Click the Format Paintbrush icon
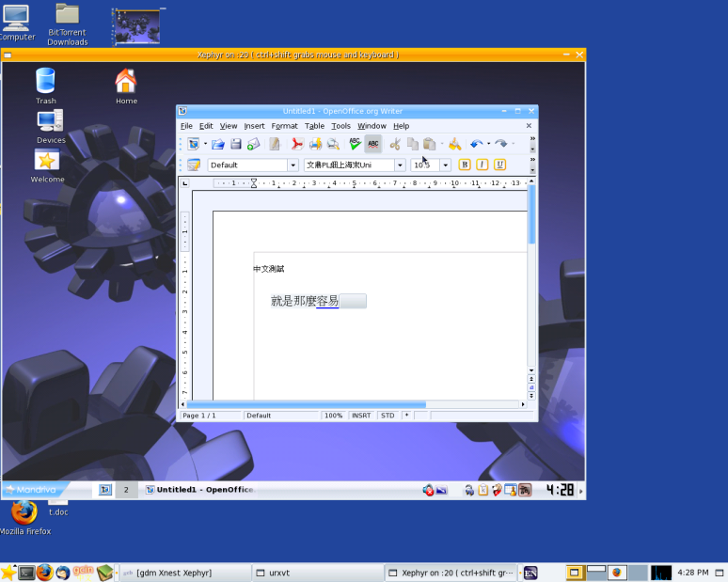 454,144
